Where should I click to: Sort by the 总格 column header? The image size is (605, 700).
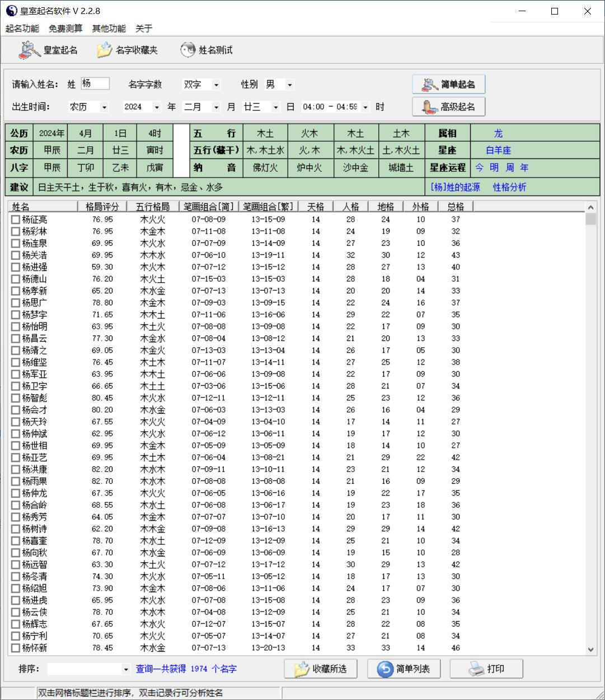pos(456,207)
